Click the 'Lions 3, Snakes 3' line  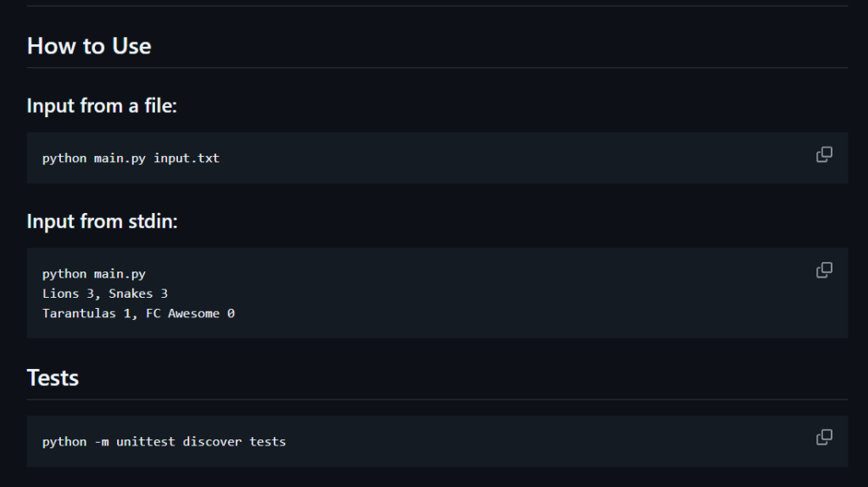pos(105,294)
